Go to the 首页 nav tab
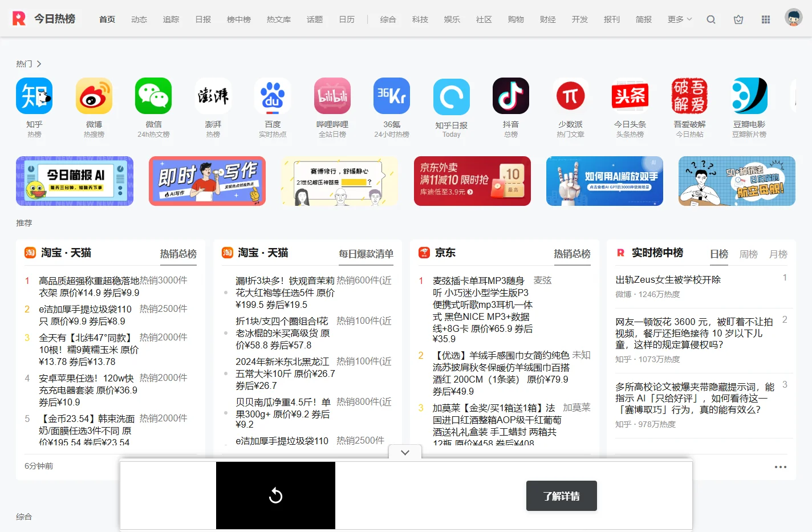This screenshot has height=532, width=812. [x=107, y=19]
